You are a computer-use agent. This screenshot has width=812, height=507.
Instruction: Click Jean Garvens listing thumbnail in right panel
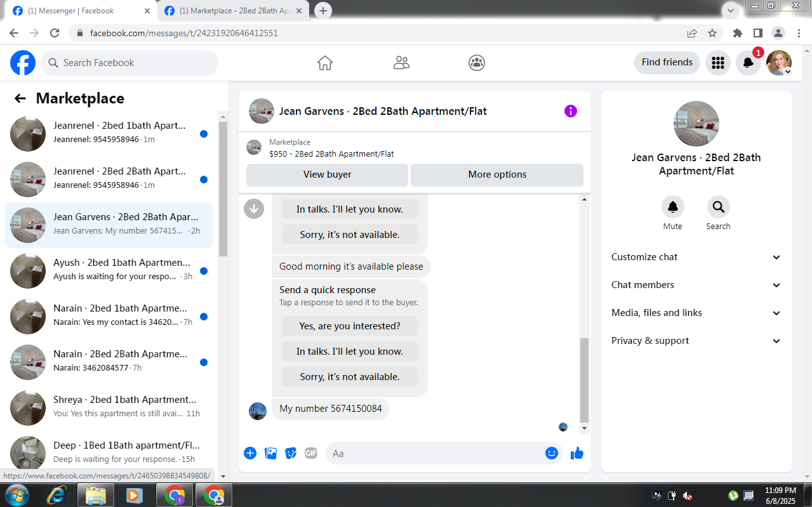[x=696, y=124]
